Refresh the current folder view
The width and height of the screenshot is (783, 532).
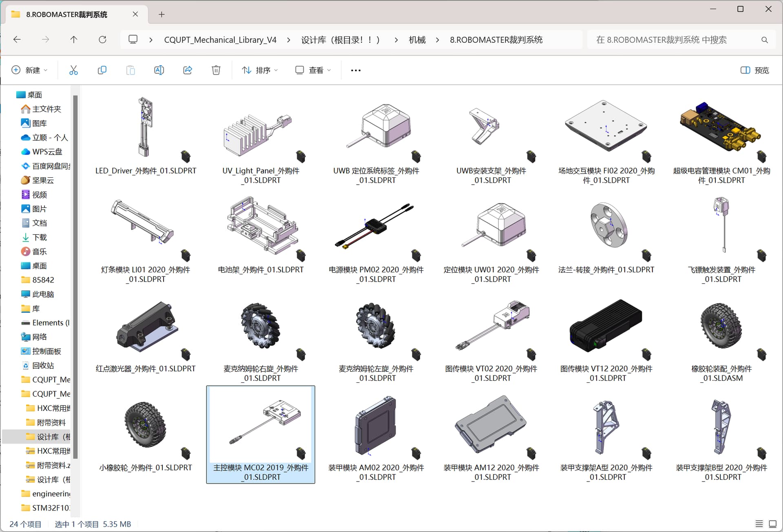point(102,40)
